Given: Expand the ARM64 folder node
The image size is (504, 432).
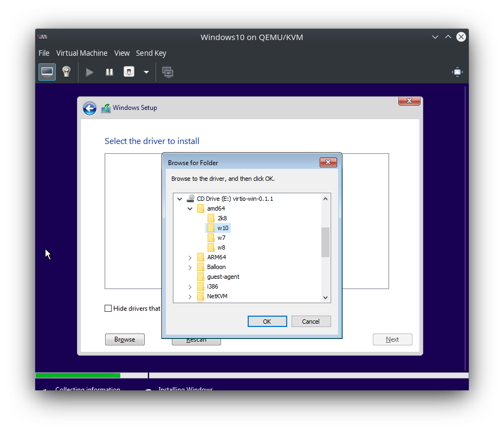Looking at the screenshot, I should coord(190,258).
